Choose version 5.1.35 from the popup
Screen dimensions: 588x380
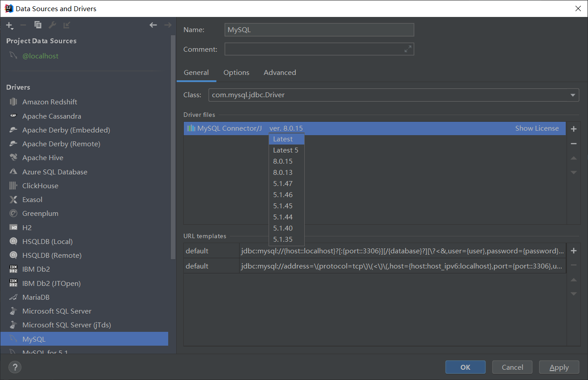point(286,240)
